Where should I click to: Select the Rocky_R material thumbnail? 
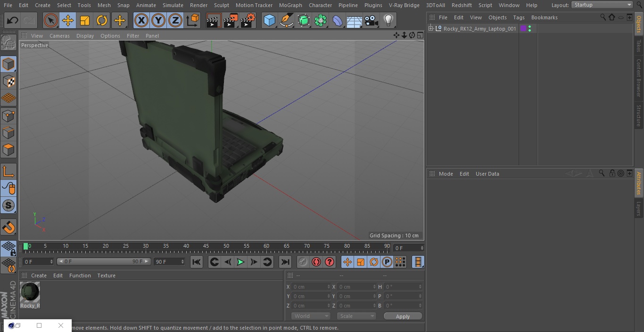[x=30, y=295]
